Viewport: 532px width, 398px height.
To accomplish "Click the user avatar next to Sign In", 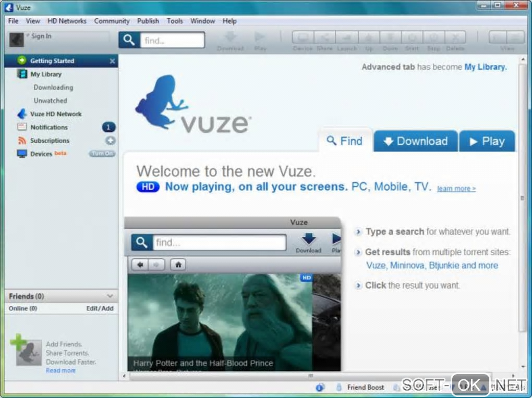I will coord(16,40).
